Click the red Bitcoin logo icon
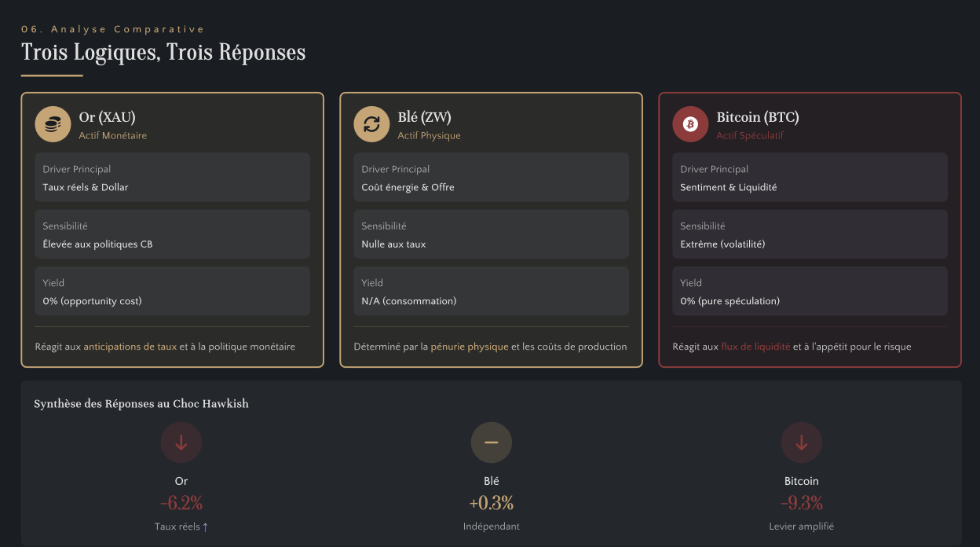The image size is (980, 547). (x=690, y=124)
